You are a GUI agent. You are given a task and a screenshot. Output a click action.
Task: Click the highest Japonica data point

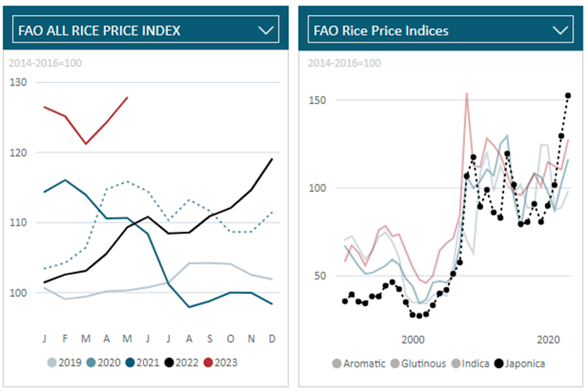(568, 96)
